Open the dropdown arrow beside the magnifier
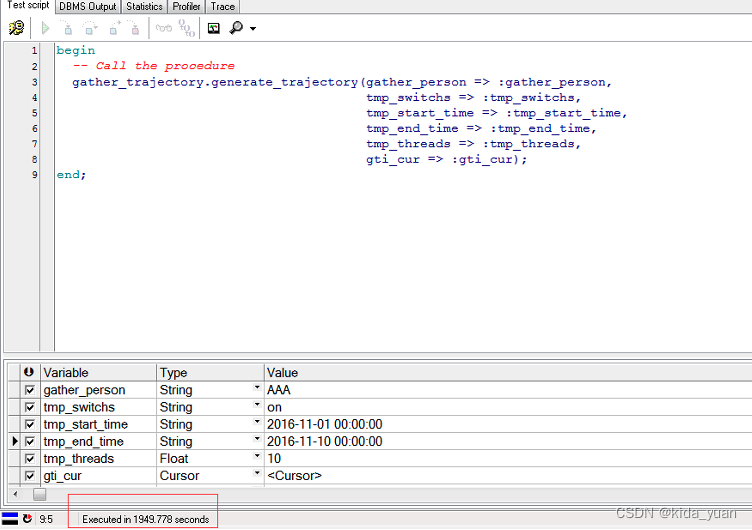Screen dimensions: 752x530 click(x=253, y=29)
